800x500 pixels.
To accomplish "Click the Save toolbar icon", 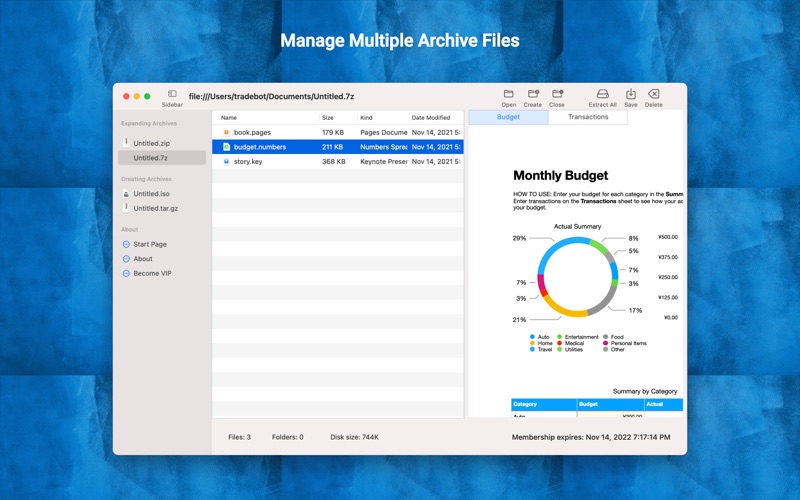I will pos(631,94).
